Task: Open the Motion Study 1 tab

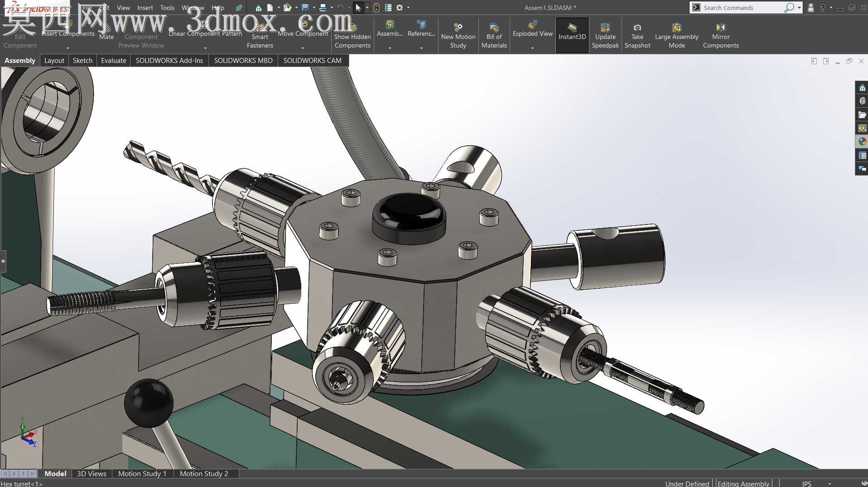Action: click(x=142, y=473)
